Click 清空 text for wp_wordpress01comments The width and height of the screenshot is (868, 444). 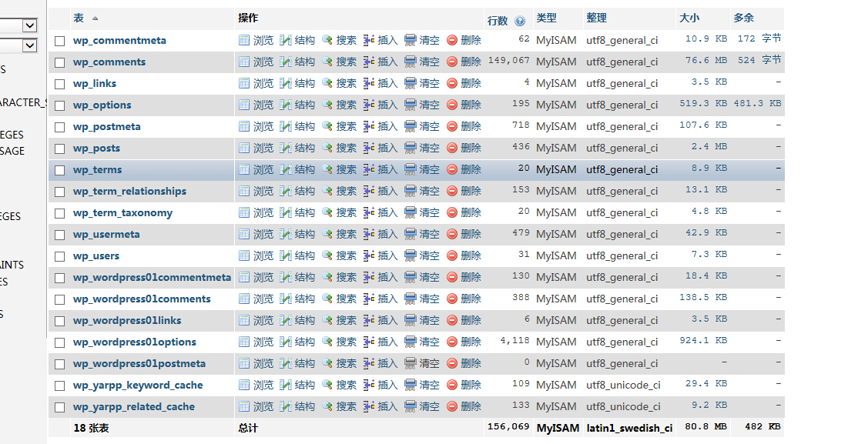tap(430, 299)
